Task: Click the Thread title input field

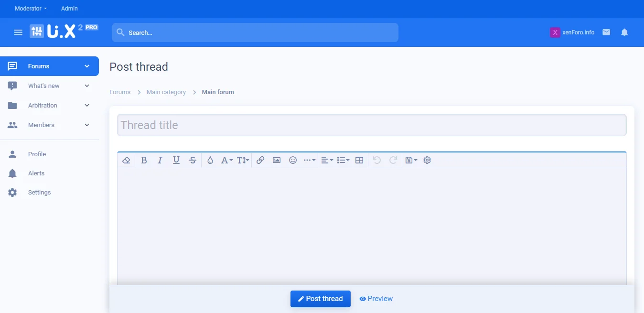Action: pos(371,125)
